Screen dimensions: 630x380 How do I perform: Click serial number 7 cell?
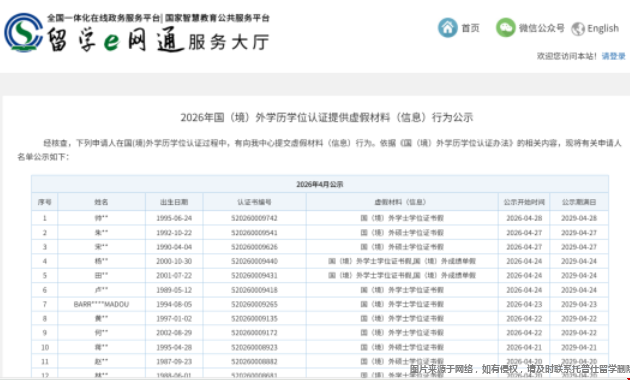[45, 304]
